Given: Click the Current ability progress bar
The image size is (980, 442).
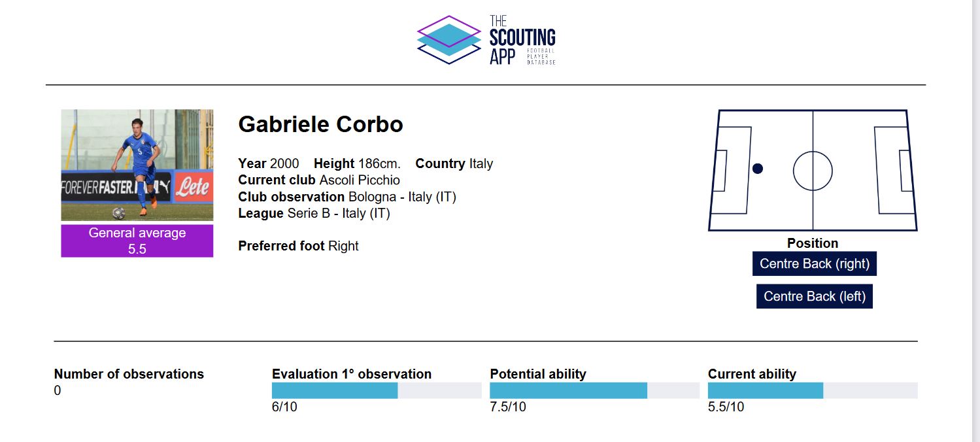Looking at the screenshot, I should 813,390.
